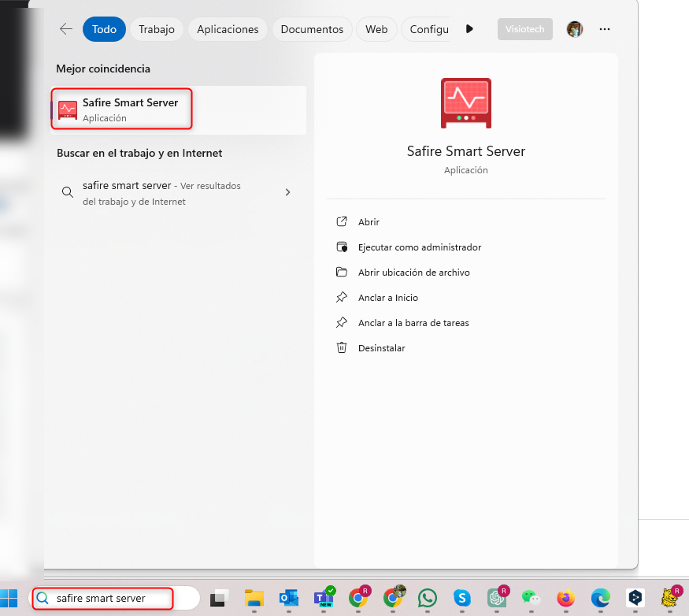Screen dimensions: 689x616
Task: Open Chrome with the photo profile badge
Action: pyautogui.click(x=394, y=597)
